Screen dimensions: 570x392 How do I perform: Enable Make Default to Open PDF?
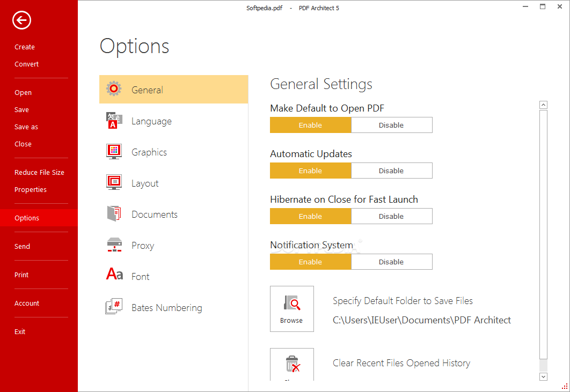tap(310, 125)
